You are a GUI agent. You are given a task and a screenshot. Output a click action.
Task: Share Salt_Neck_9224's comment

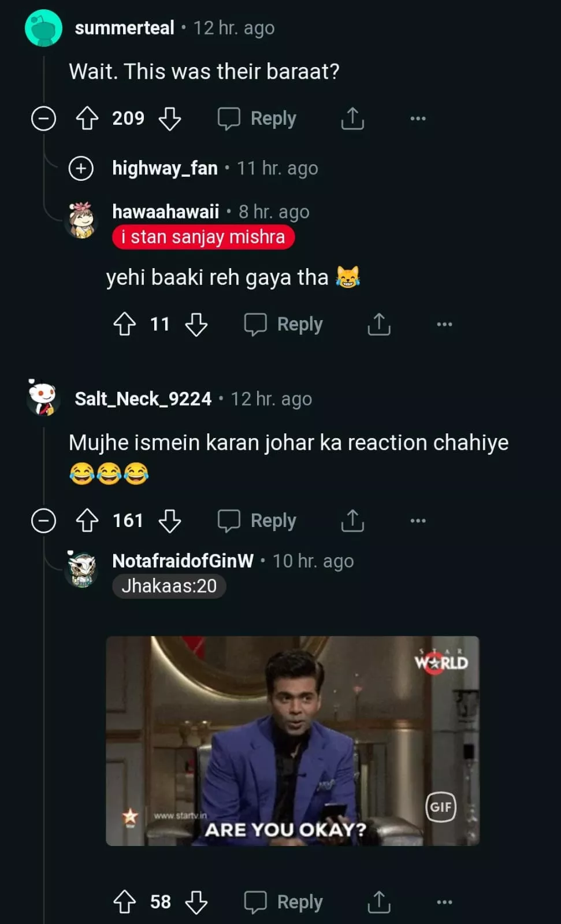[352, 521]
